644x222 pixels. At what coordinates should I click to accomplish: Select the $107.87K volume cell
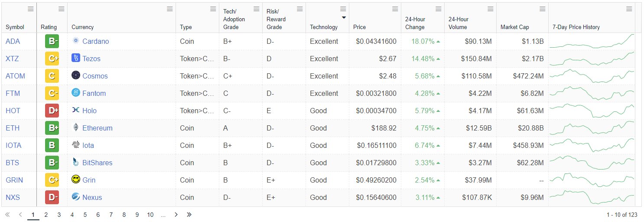470,197
